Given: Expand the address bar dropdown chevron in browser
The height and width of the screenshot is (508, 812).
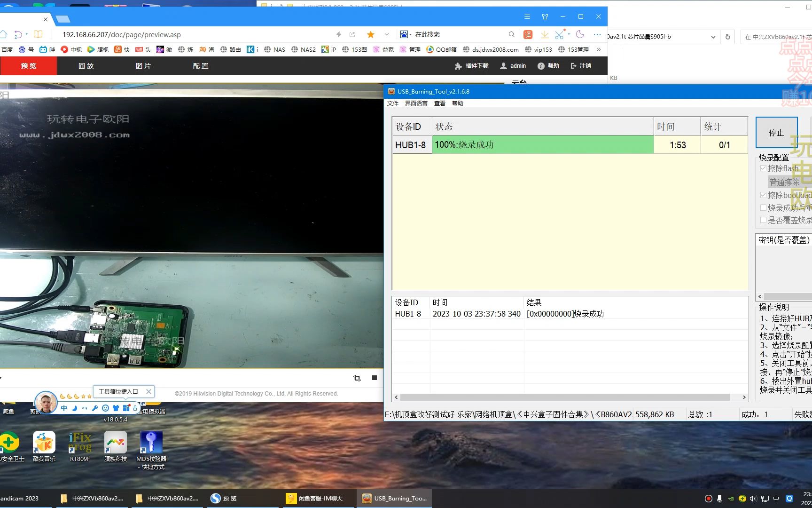Looking at the screenshot, I should (x=387, y=34).
